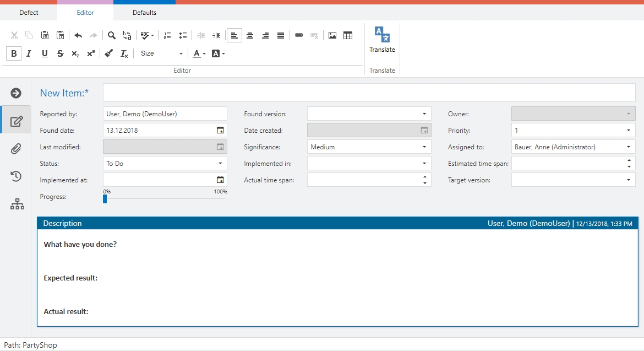Click the New Item title input field
Viewport: 644px width, 351px height.
[369, 93]
